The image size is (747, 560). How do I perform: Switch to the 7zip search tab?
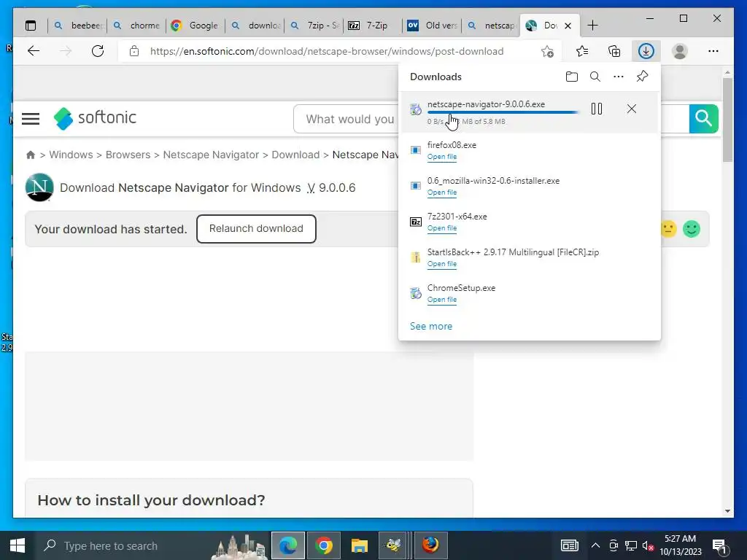coord(314,26)
